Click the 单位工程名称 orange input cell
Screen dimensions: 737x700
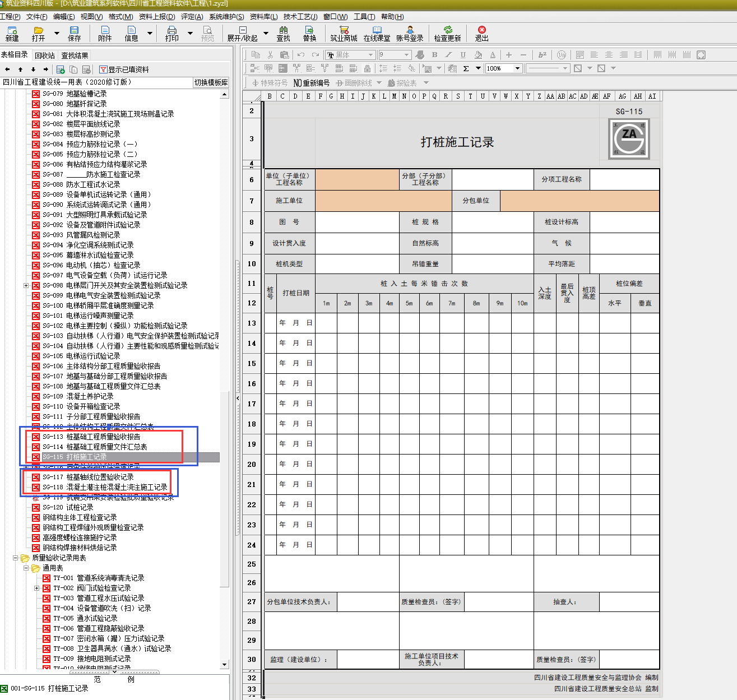[357, 180]
